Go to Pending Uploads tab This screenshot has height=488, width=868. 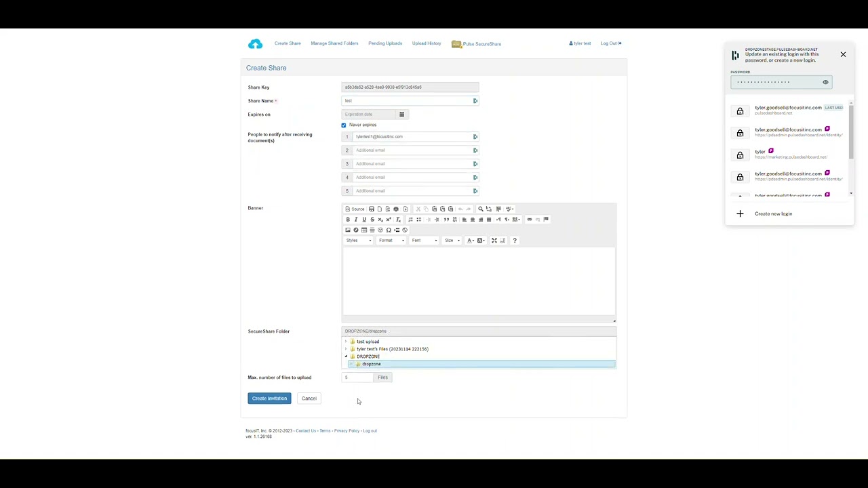point(385,43)
